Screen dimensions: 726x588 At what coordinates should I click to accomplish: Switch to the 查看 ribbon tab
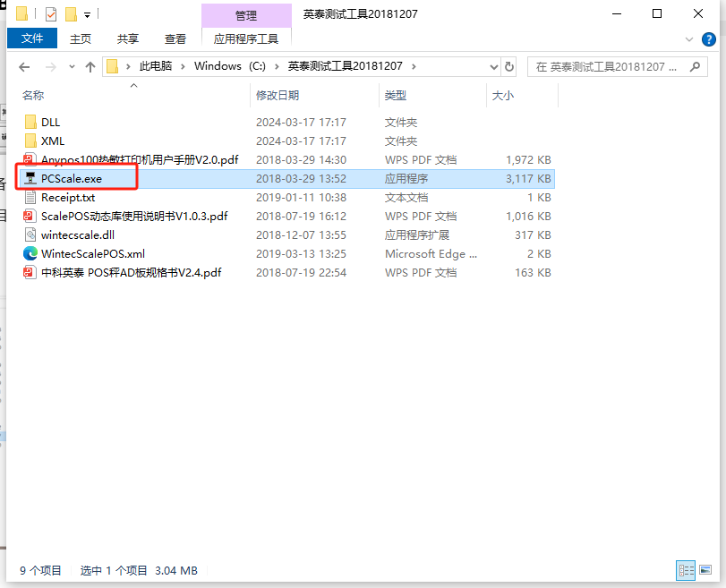tap(175, 38)
